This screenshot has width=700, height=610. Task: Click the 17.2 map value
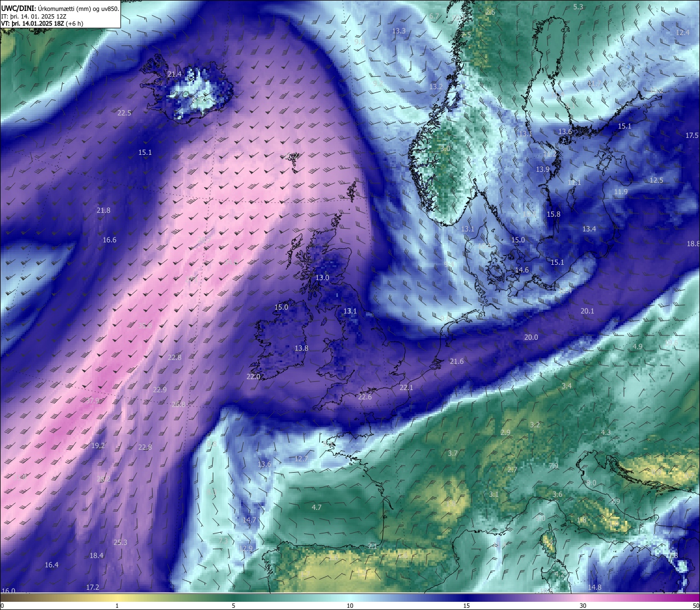click(92, 587)
